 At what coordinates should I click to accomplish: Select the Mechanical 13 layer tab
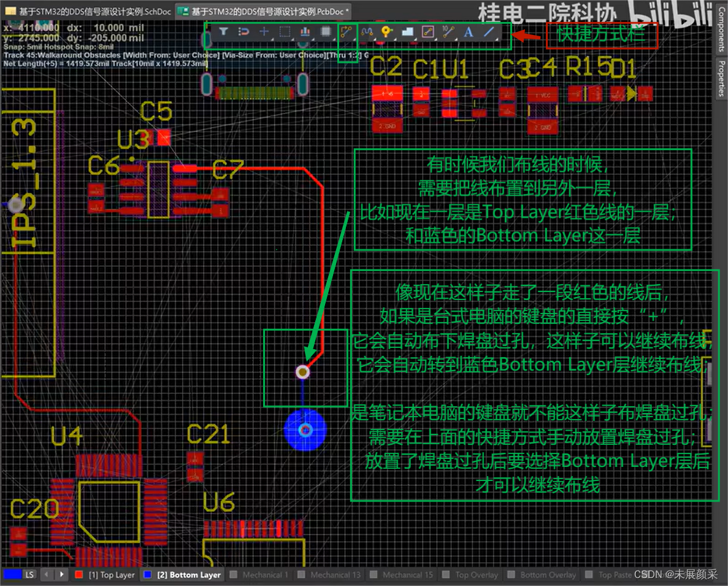[329, 575]
